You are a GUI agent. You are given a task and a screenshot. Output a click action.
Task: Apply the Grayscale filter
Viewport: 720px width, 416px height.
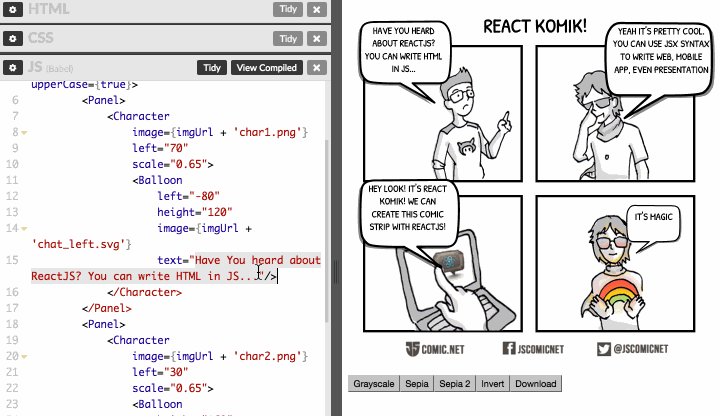click(374, 383)
